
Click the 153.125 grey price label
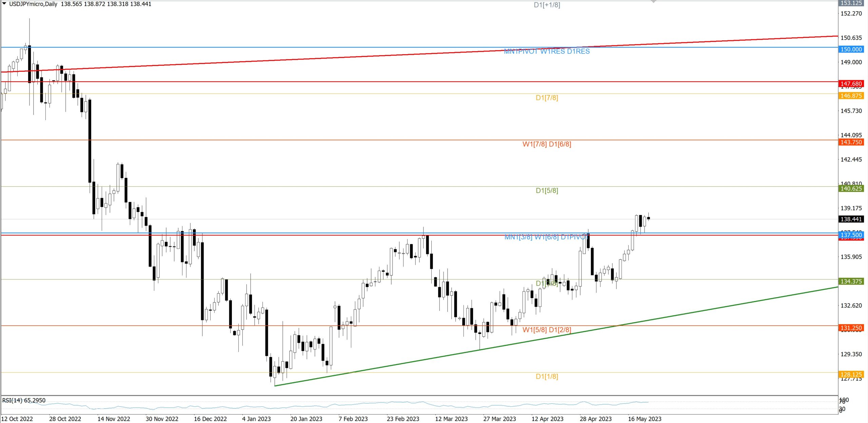pos(851,3)
